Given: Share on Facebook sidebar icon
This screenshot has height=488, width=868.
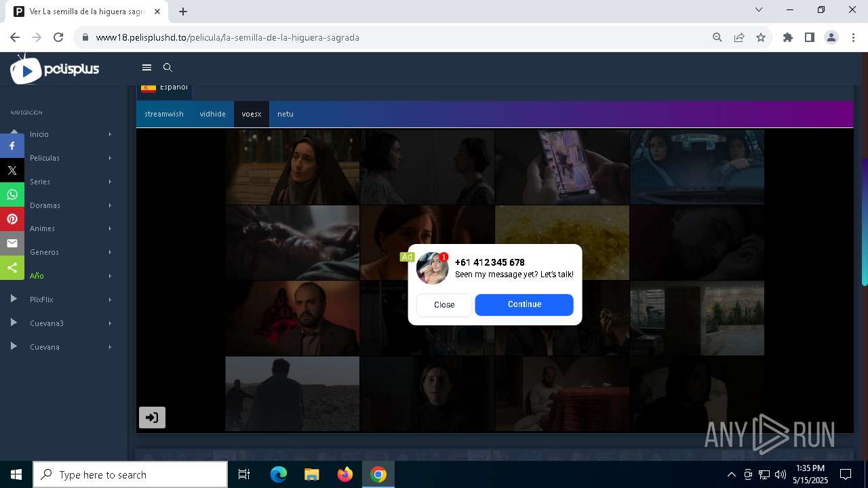Looking at the screenshot, I should click(12, 146).
